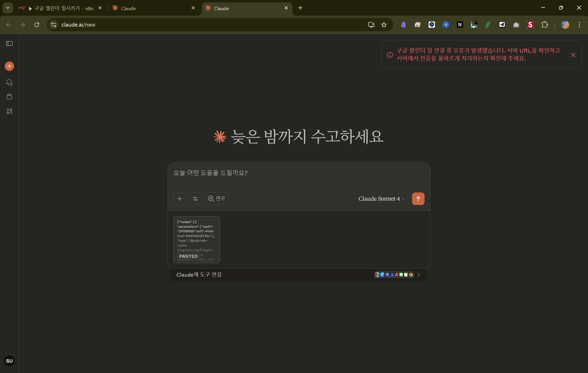Go forward in browser history
This screenshot has height=373, width=588.
tap(23, 25)
